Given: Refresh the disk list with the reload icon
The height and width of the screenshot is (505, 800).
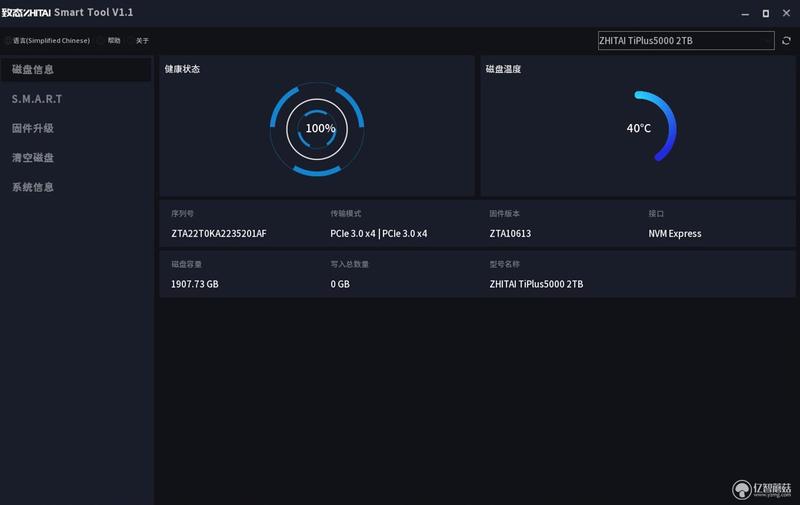Looking at the screenshot, I should [786, 40].
